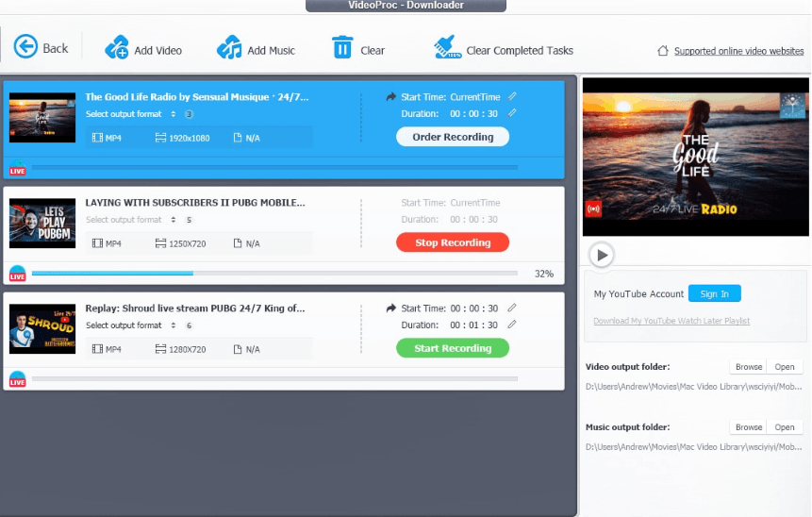Open output format dropdown for PUBG Mobile video
The width and height of the screenshot is (812, 517).
(174, 220)
